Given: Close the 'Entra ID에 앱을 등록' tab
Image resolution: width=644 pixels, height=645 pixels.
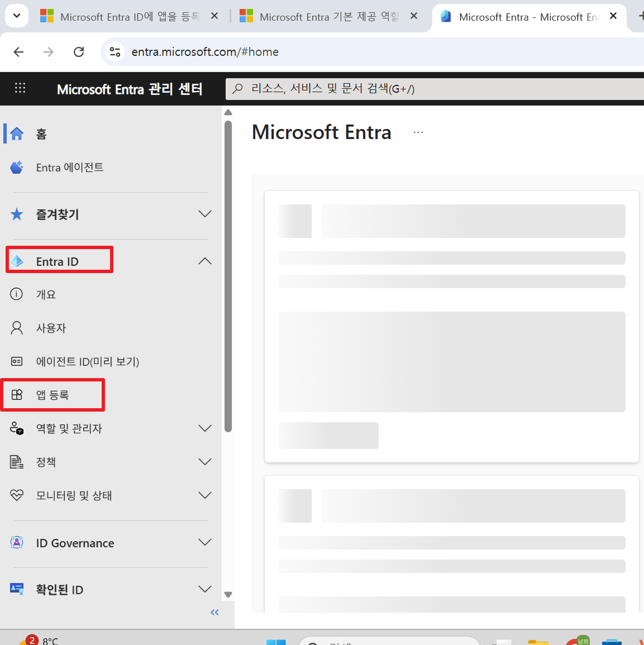Looking at the screenshot, I should click(214, 16).
